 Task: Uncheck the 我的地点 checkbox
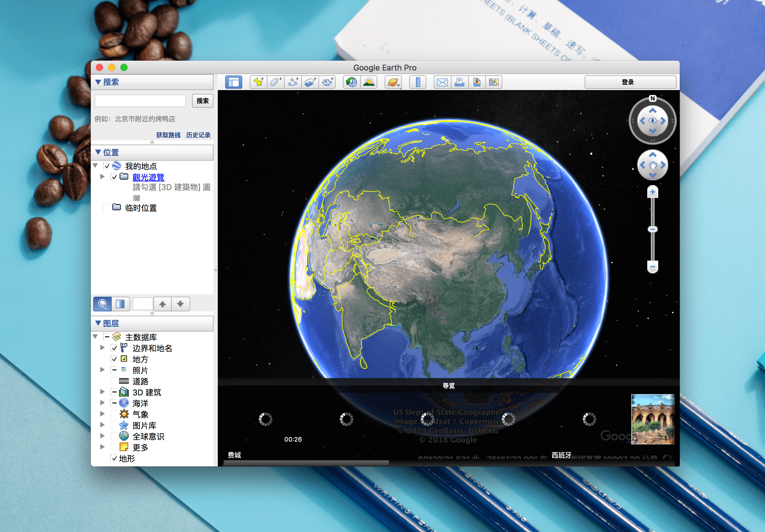(107, 166)
